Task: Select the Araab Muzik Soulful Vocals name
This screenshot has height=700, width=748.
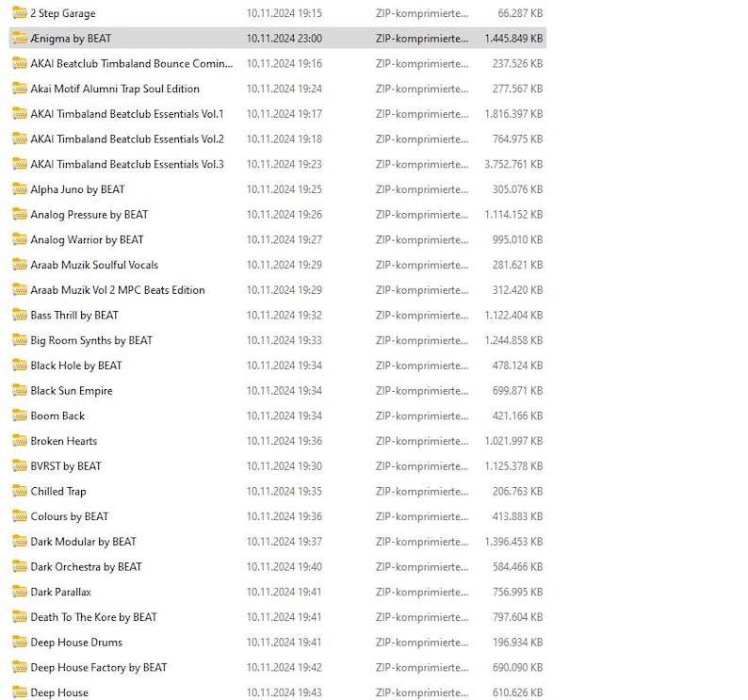Action: click(x=94, y=265)
